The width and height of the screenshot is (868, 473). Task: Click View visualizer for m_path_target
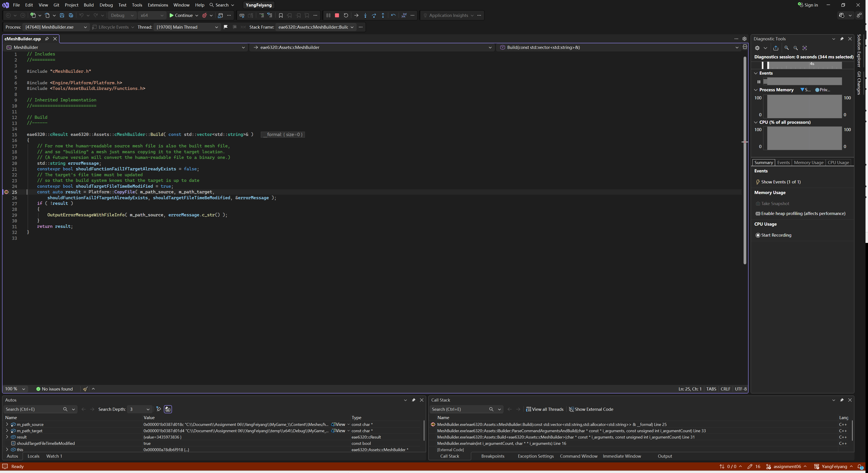339,431
